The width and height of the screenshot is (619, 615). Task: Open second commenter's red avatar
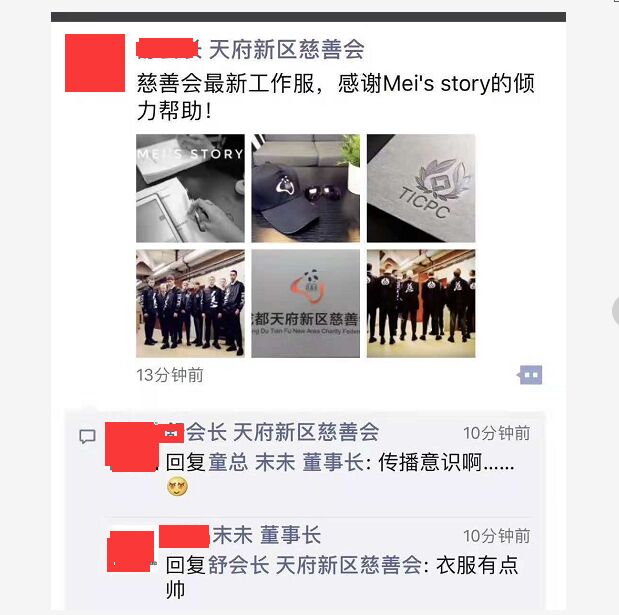point(131,551)
